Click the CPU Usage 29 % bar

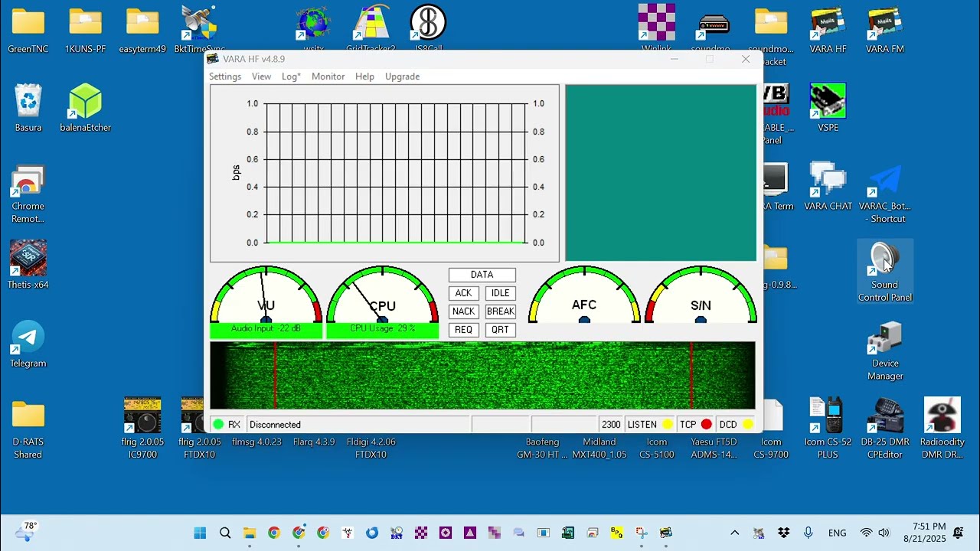coord(382,330)
